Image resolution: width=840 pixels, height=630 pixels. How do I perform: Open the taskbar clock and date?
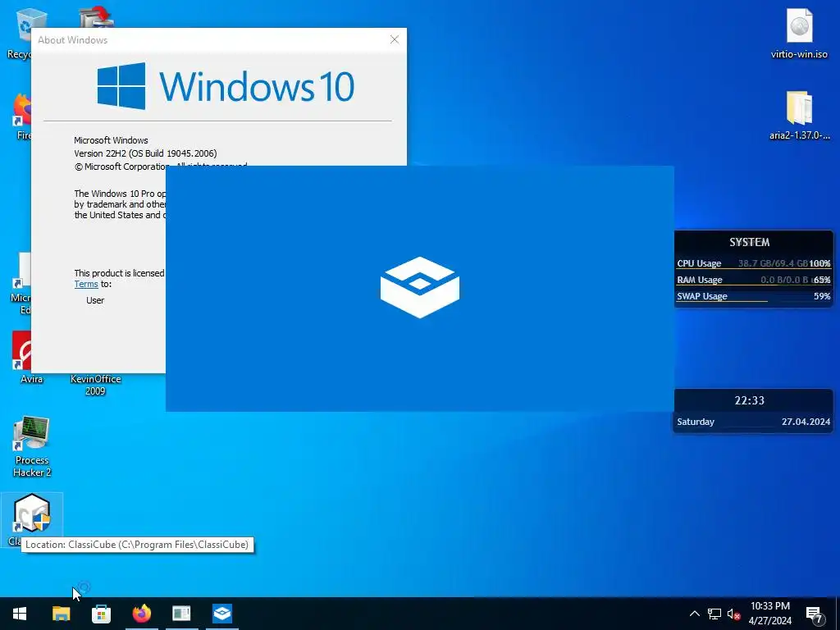point(769,614)
